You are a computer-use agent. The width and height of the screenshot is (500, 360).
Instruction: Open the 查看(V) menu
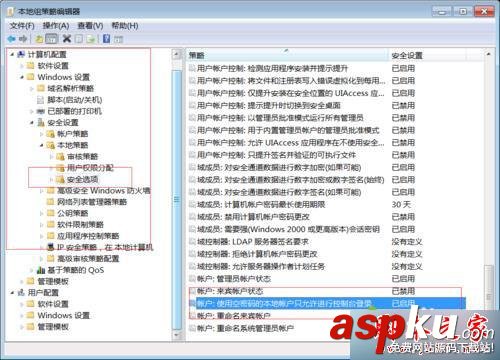click(x=90, y=26)
